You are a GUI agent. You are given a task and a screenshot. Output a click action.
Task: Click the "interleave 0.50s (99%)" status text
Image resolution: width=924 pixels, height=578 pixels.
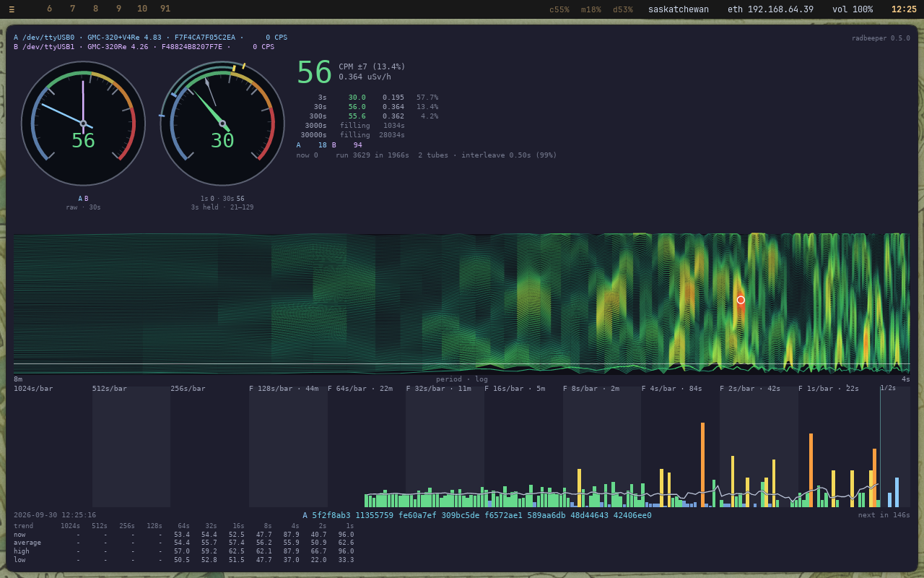click(x=509, y=155)
